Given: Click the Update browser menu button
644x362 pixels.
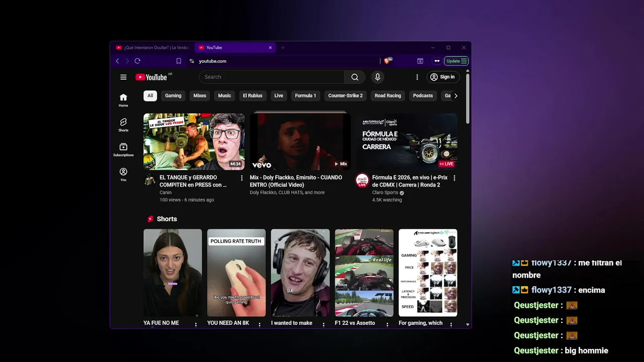Looking at the screenshot, I should [456, 61].
